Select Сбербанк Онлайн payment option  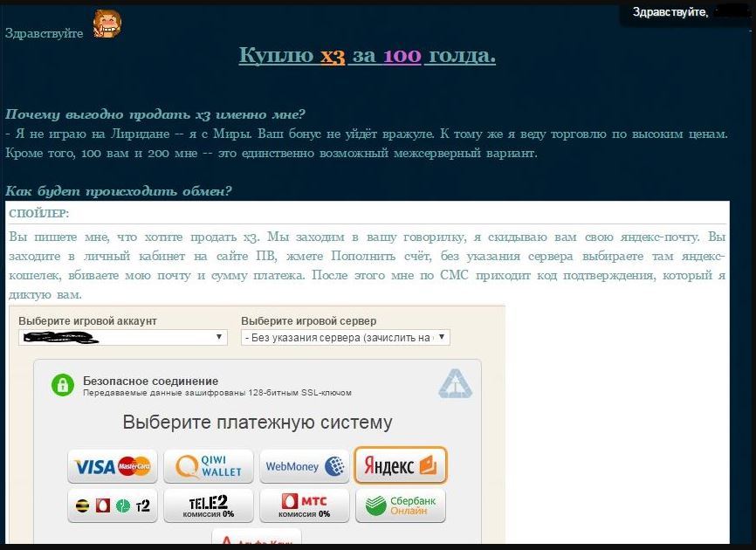pos(401,505)
